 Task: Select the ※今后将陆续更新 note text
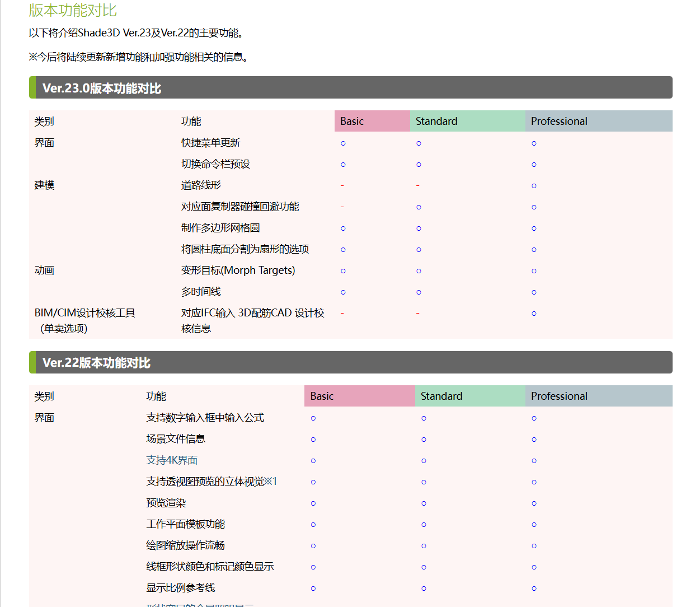pos(138,57)
